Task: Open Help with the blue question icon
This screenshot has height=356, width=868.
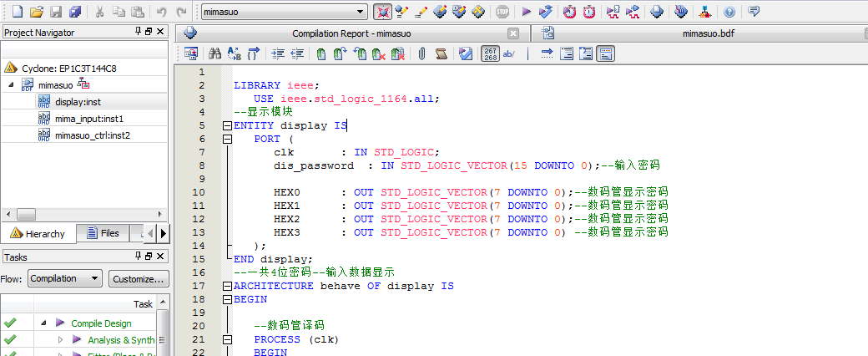Action: click(729, 11)
